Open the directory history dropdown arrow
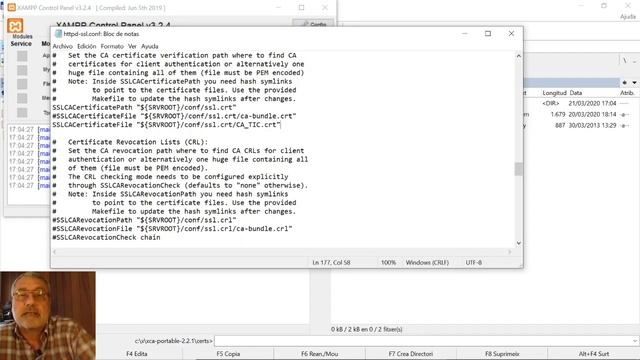Screen dimensions: 640x360 coord(634,83)
